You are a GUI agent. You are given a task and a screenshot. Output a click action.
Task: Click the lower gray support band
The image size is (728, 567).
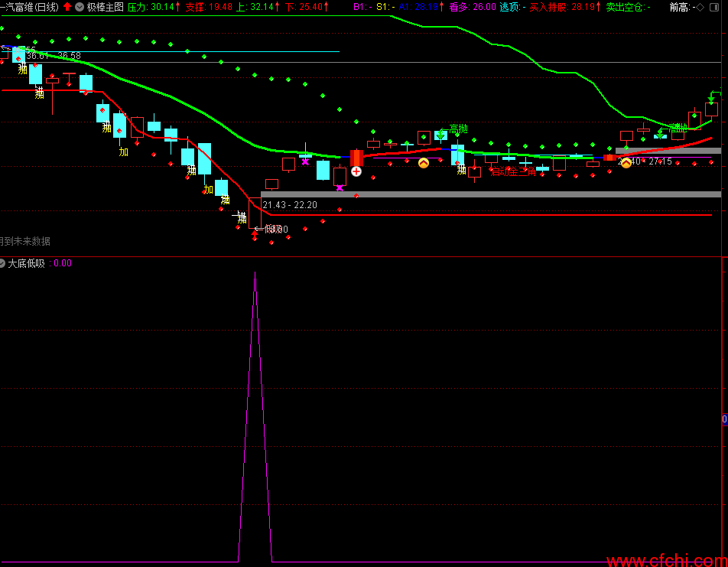(491, 194)
